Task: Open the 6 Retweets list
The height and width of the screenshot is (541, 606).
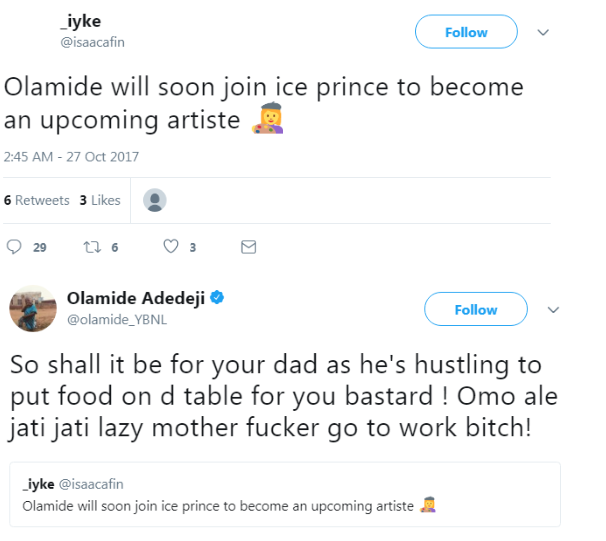Action: click(37, 200)
